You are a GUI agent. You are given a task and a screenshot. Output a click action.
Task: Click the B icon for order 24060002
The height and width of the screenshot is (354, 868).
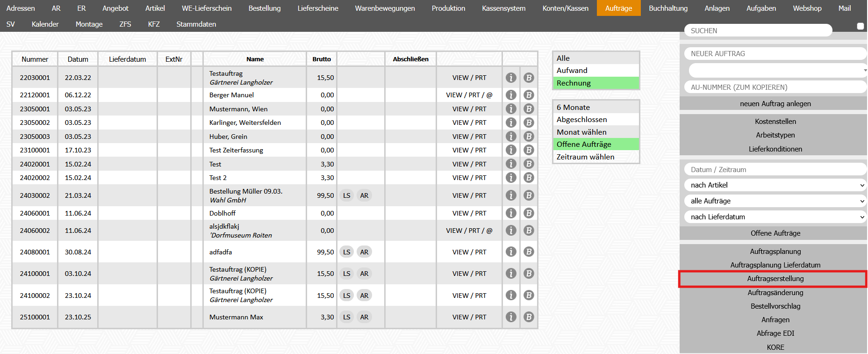529,231
